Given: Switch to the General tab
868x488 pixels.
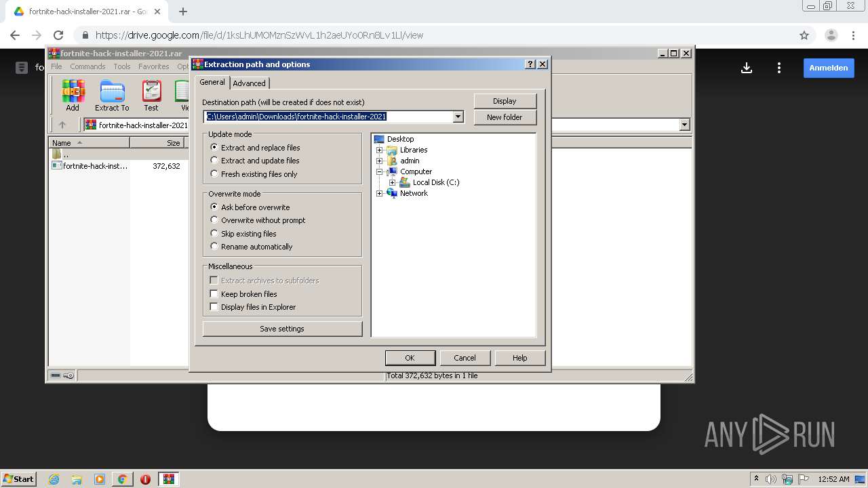Looking at the screenshot, I should tap(212, 82).
